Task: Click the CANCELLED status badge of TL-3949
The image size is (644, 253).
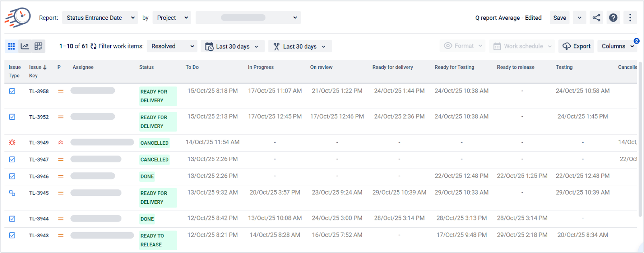Action: (155, 143)
